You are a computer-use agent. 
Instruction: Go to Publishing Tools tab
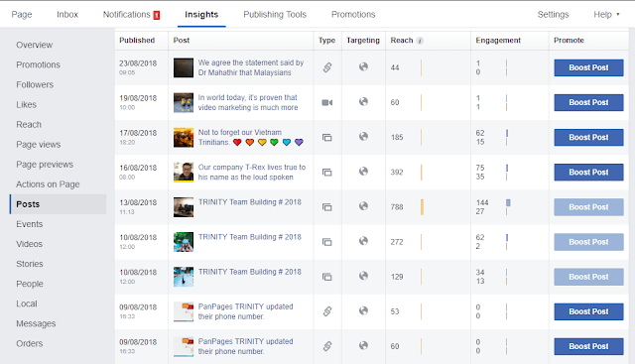(x=275, y=15)
